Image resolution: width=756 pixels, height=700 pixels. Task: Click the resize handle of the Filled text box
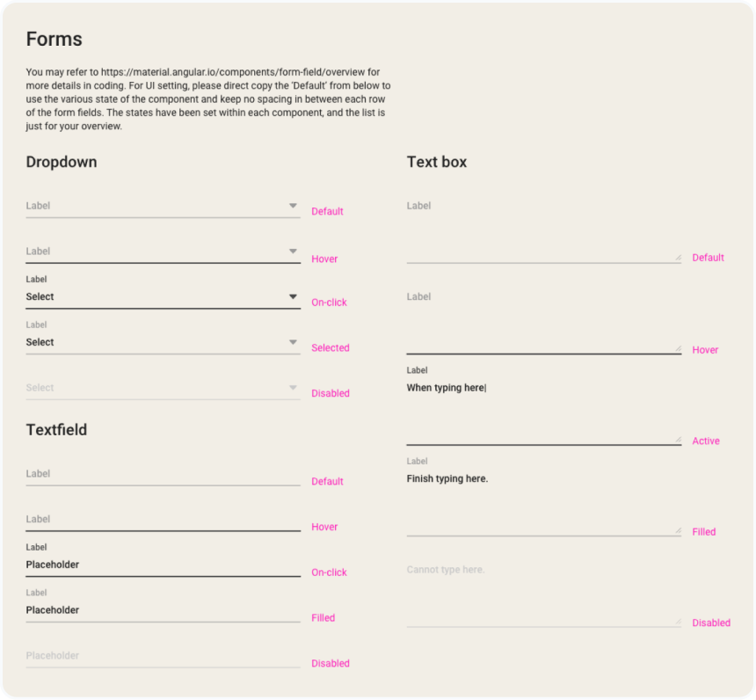pyautogui.click(x=677, y=531)
